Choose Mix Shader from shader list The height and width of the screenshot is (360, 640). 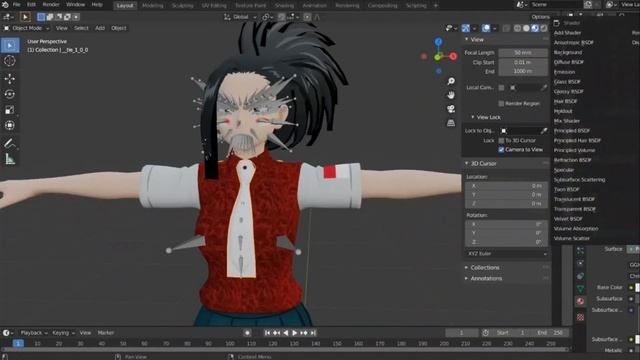click(567, 121)
